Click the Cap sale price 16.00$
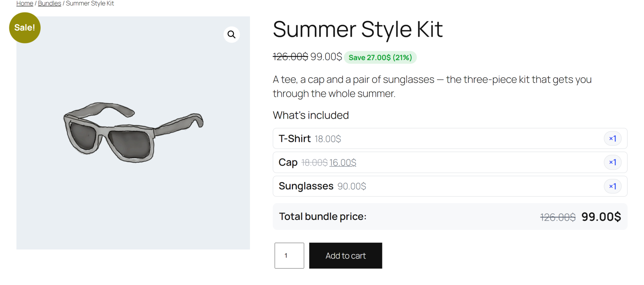 (343, 162)
